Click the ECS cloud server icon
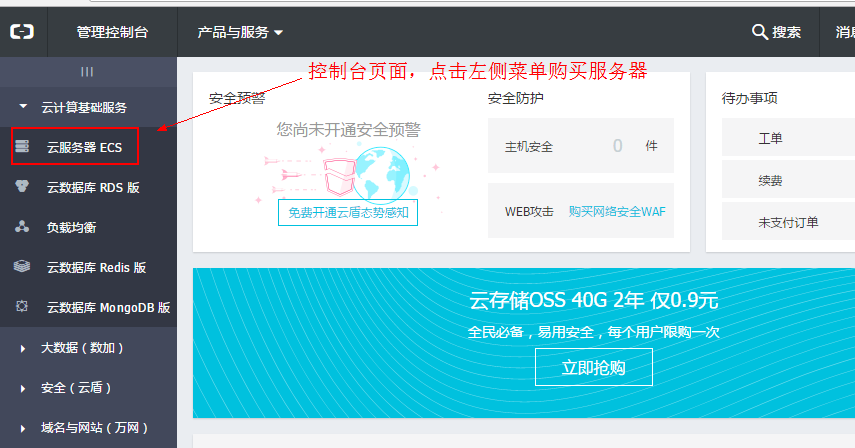 click(x=22, y=147)
